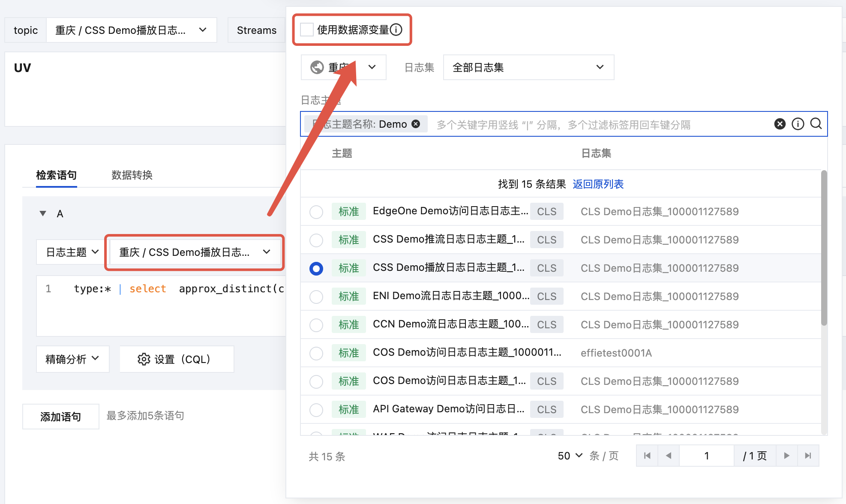846x504 pixels.
Task: Expand the 精确分析 dropdown
Action: click(72, 359)
